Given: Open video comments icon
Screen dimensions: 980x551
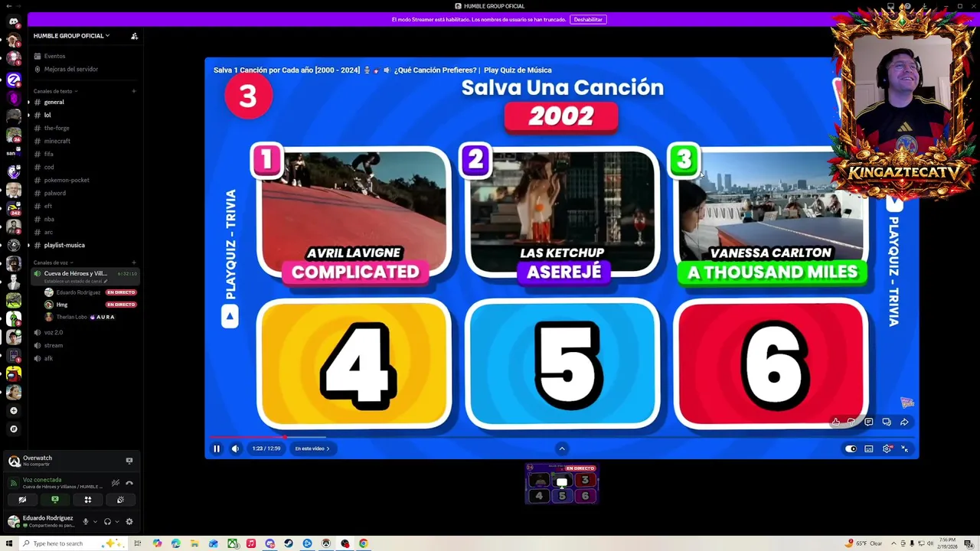Looking at the screenshot, I should (869, 422).
